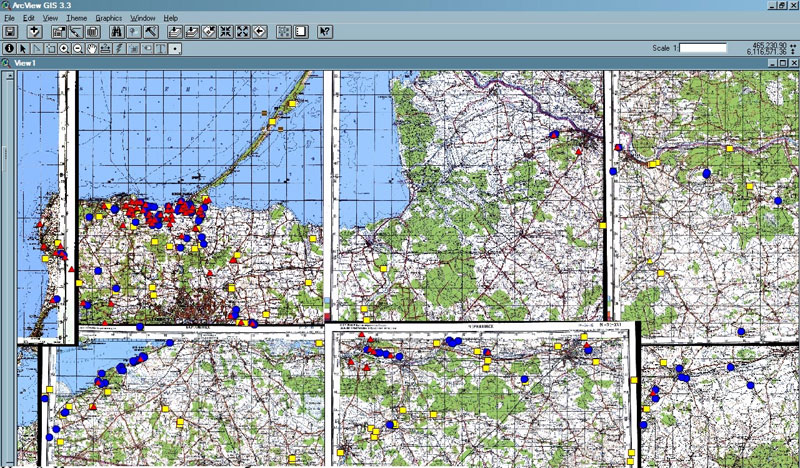The image size is (800, 468).
Task: Select the Pointer arrow tool
Action: coord(24,47)
